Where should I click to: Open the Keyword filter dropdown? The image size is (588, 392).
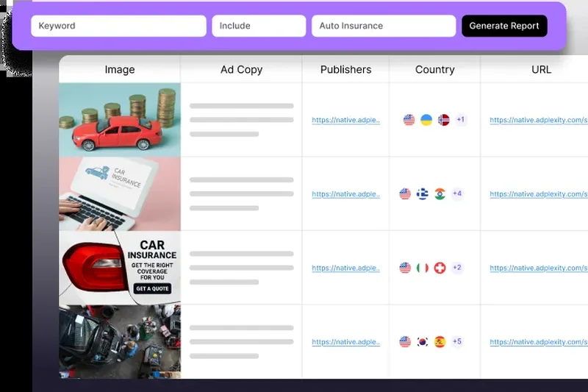pyautogui.click(x=118, y=26)
